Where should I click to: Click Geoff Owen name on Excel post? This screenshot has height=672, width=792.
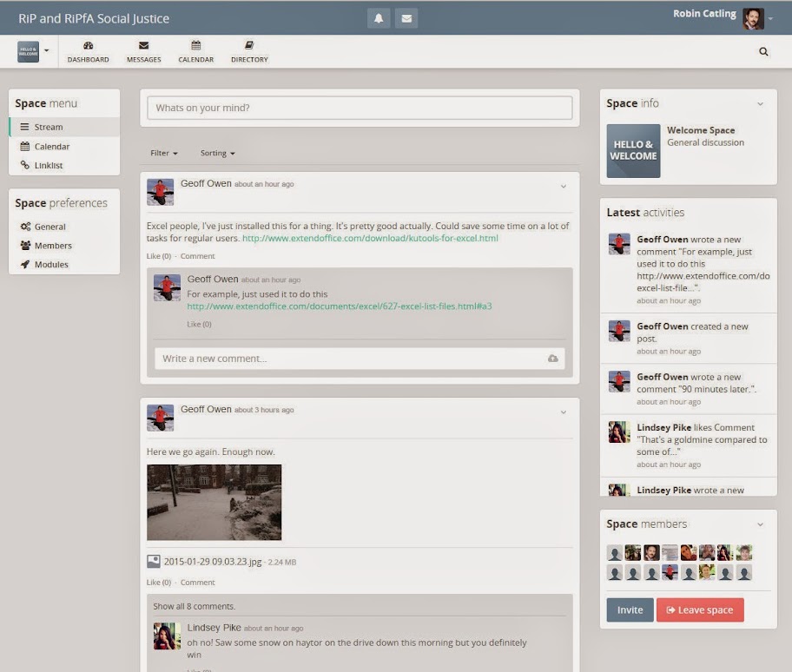point(206,183)
